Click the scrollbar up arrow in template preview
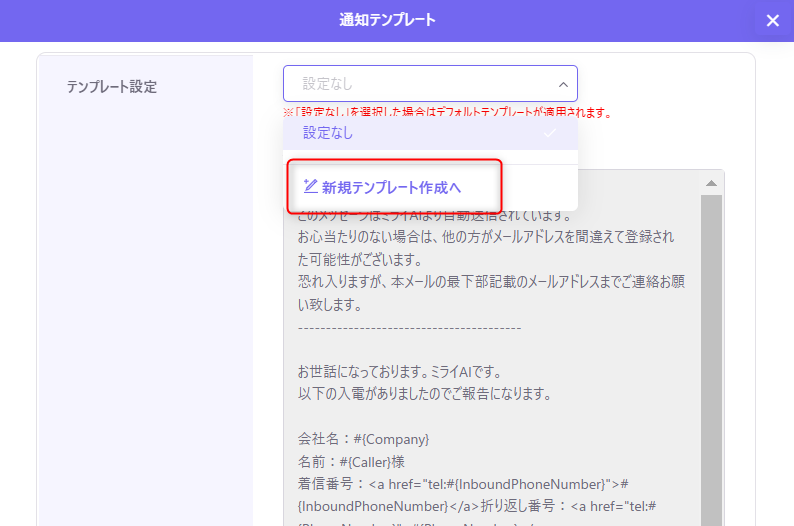The image size is (794, 526). (711, 183)
